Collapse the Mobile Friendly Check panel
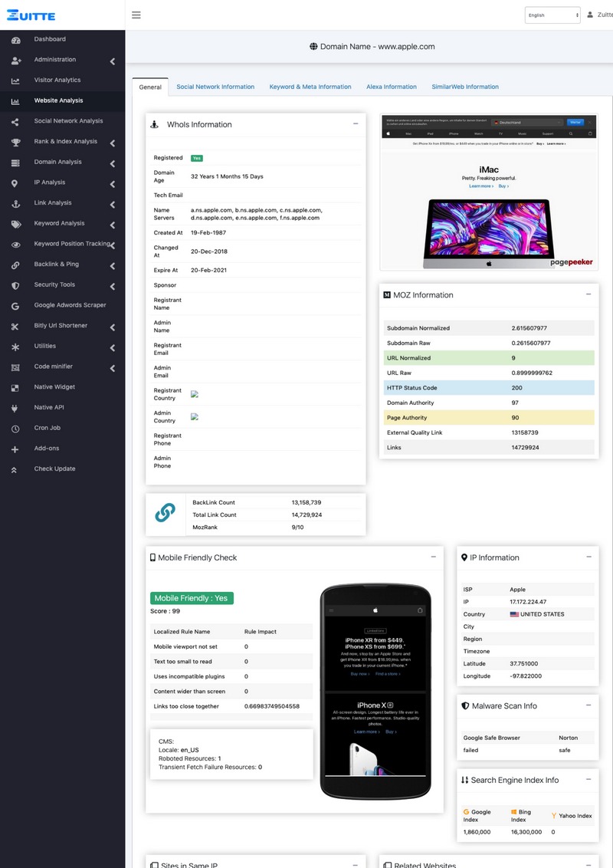Viewport: 613px width, 868px height. pyautogui.click(x=434, y=557)
